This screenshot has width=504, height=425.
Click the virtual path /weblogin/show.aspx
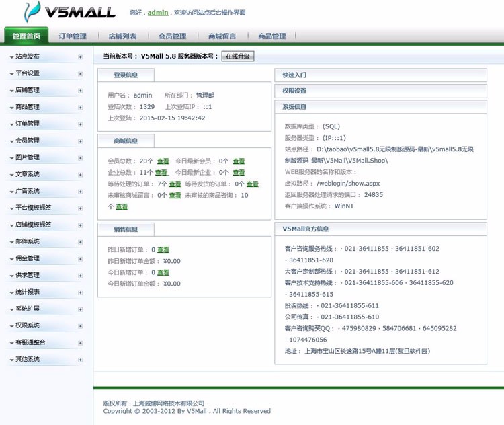pos(348,184)
